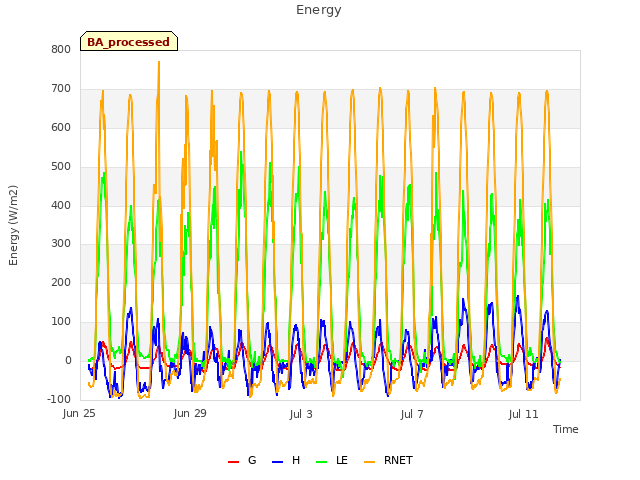Click the green LE legend swatch
This screenshot has height=480, width=640.
[322, 462]
